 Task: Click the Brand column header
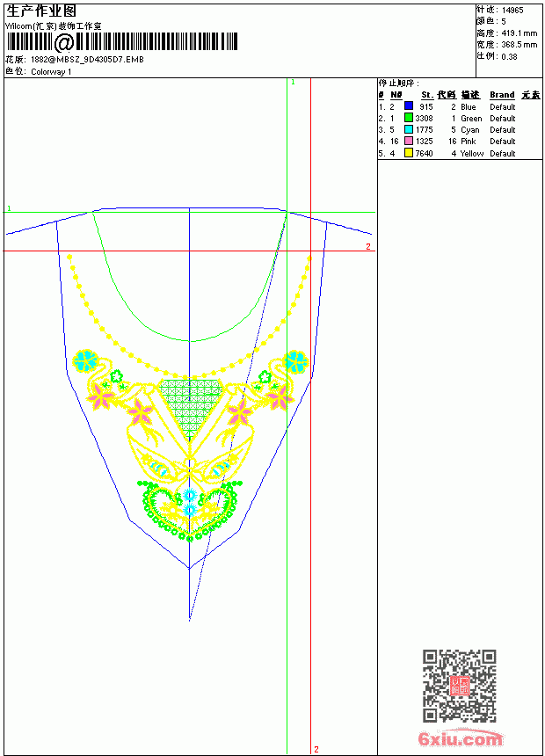pos(502,95)
